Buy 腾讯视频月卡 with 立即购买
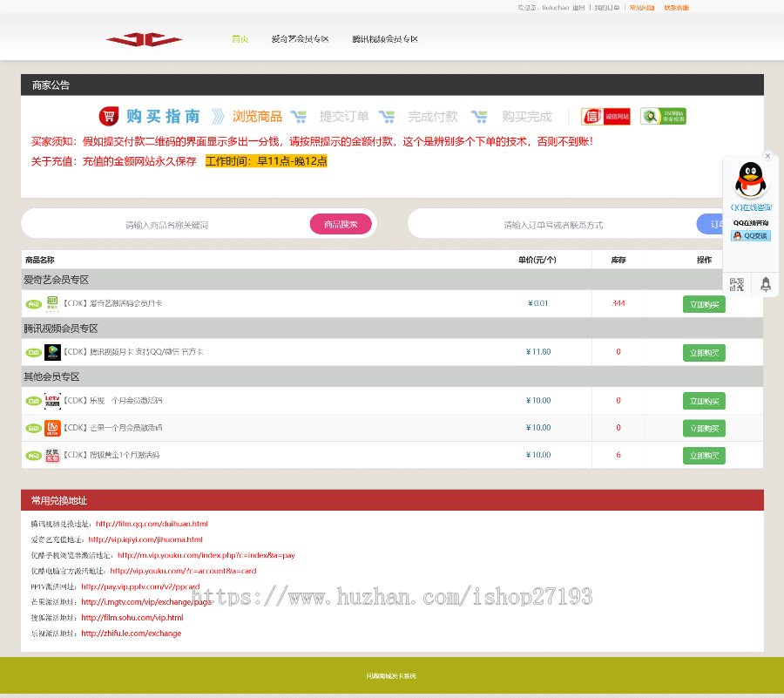Viewport: 784px width, 698px height. click(x=704, y=353)
